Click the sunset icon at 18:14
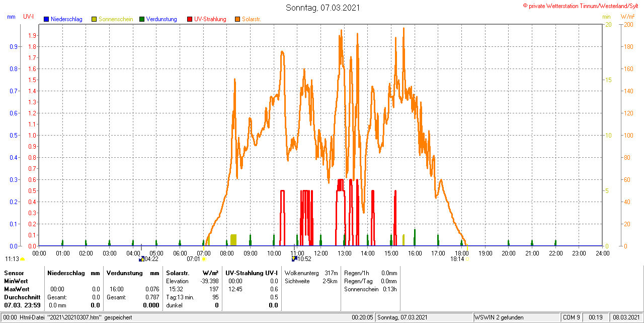 tap(467, 259)
